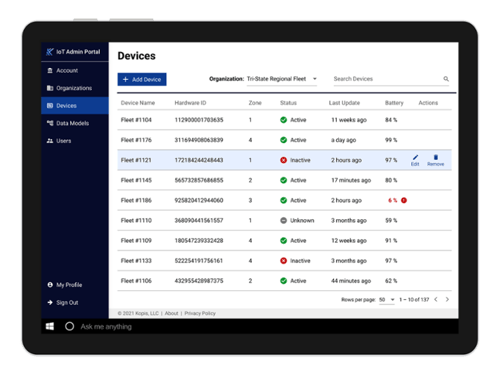This screenshot has height=375, width=500.
Task: Select the Fleet #1186 device name
Action: click(x=136, y=200)
